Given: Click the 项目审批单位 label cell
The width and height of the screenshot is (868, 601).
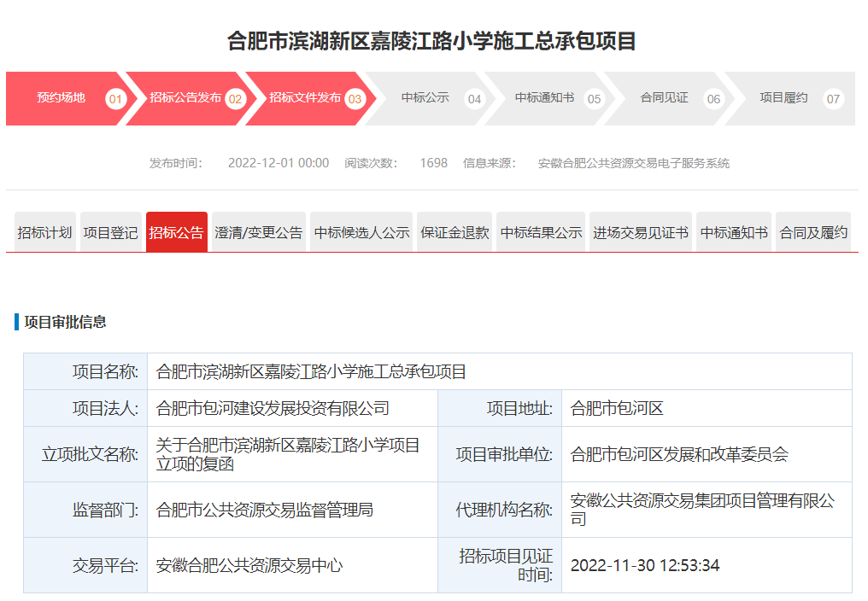Looking at the screenshot, I should (x=500, y=454).
